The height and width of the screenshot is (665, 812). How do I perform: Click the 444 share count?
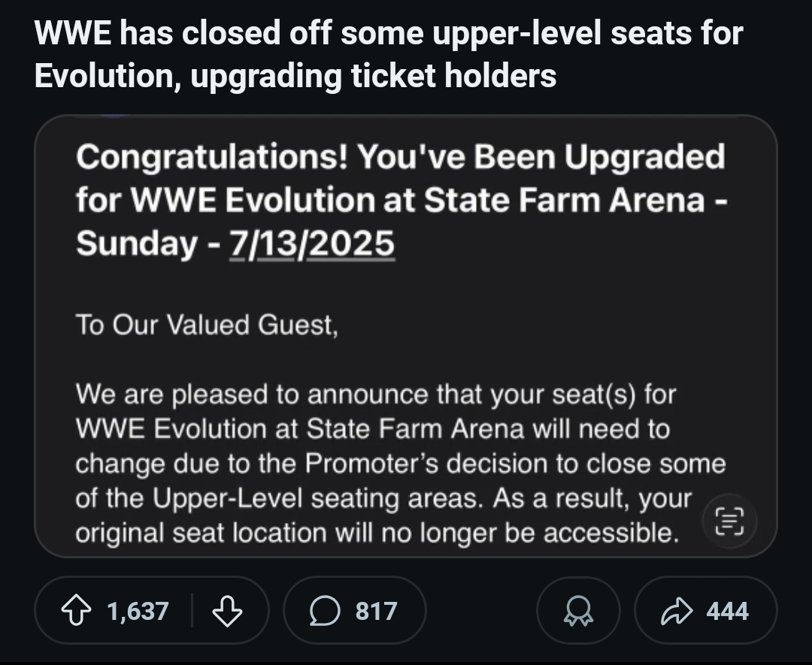pos(727,611)
